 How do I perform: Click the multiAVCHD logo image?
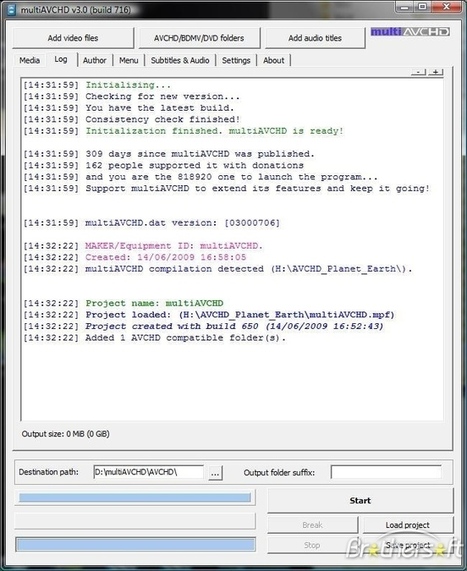[x=410, y=32]
